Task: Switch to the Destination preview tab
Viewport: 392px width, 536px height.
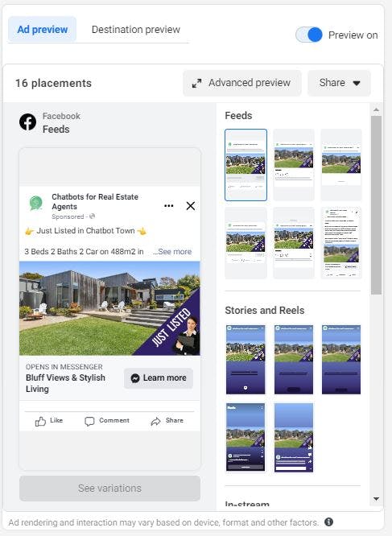Action: tap(136, 30)
